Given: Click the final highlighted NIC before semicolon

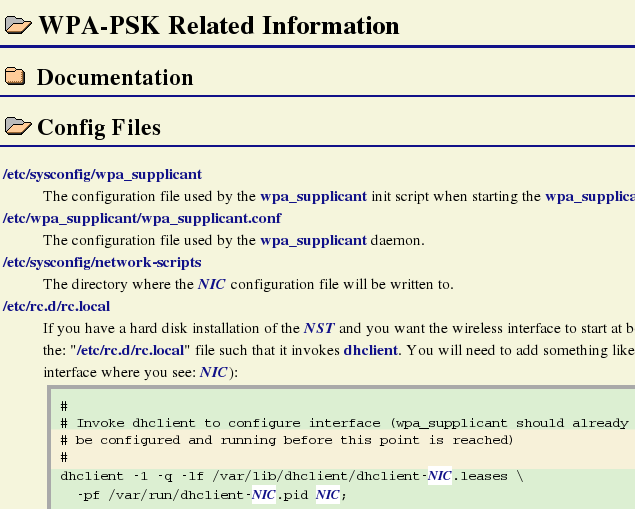Looking at the screenshot, I should (x=327, y=495).
